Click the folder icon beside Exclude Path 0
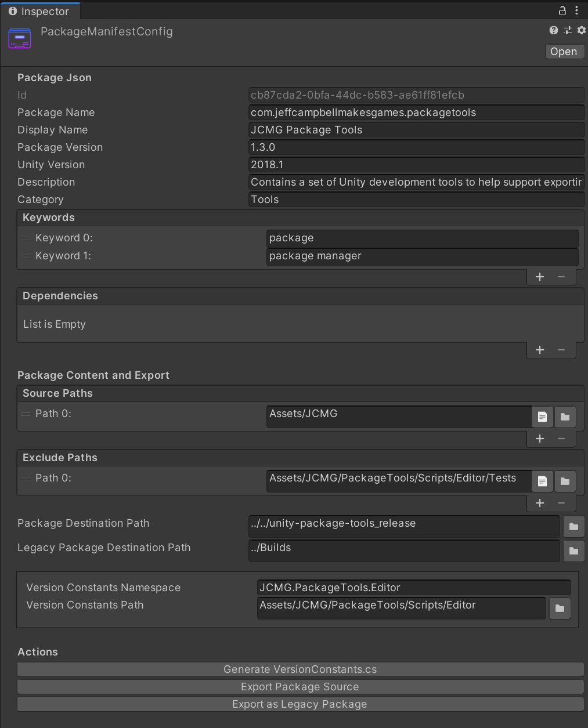Image resolution: width=588 pixels, height=728 pixels. (565, 481)
